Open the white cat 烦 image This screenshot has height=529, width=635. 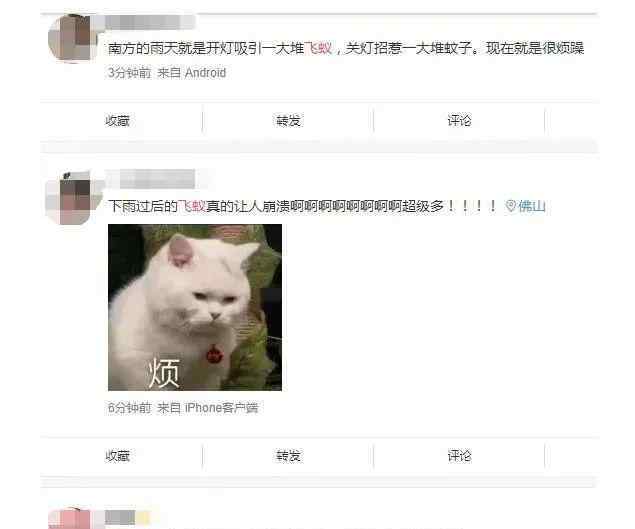(195, 307)
